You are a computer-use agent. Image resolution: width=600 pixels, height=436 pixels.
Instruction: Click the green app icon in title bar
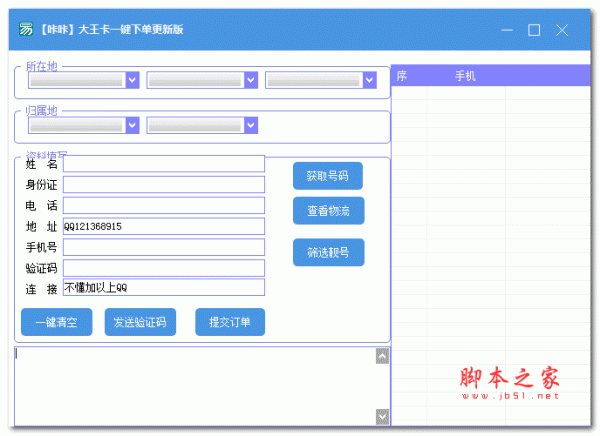click(26, 29)
